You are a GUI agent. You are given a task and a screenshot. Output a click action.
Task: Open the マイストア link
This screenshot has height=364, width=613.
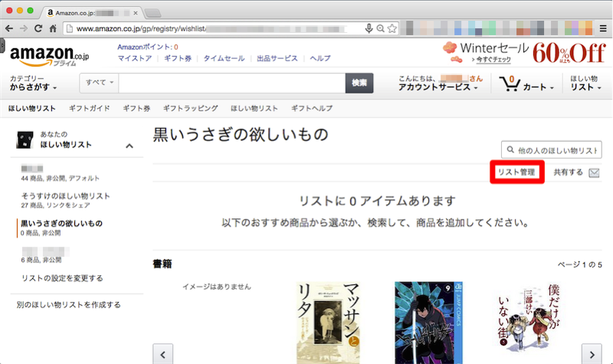pyautogui.click(x=135, y=58)
